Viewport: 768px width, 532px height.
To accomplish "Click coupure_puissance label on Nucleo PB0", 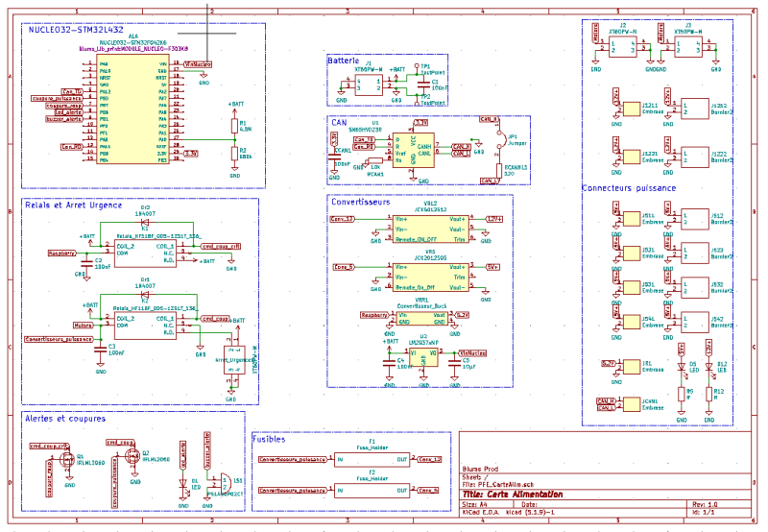I will tap(57, 99).
